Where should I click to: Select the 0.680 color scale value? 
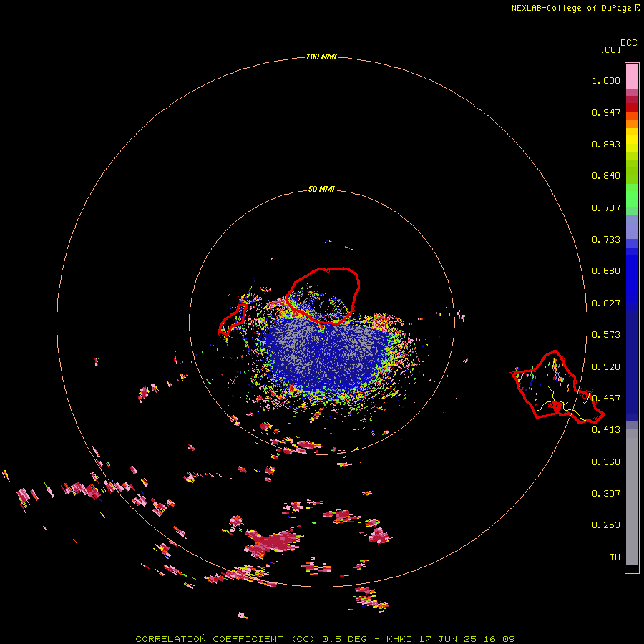[606, 271]
